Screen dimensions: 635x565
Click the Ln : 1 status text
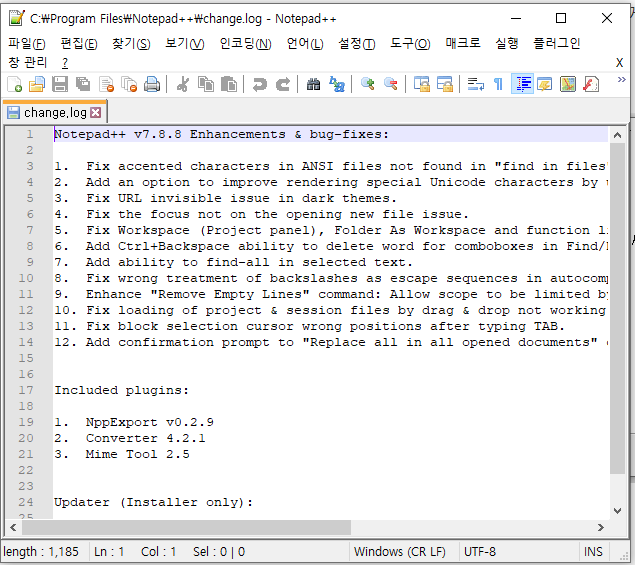109,552
